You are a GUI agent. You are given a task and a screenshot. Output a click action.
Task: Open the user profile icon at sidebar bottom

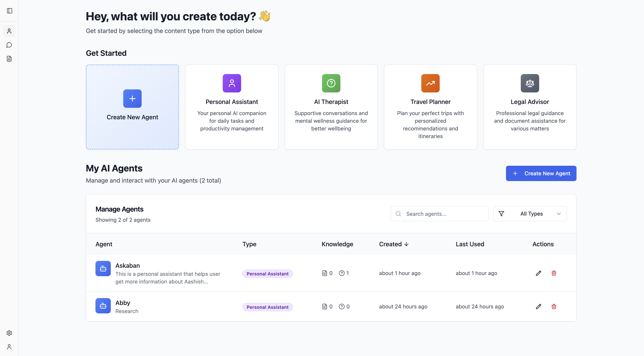(x=9, y=347)
